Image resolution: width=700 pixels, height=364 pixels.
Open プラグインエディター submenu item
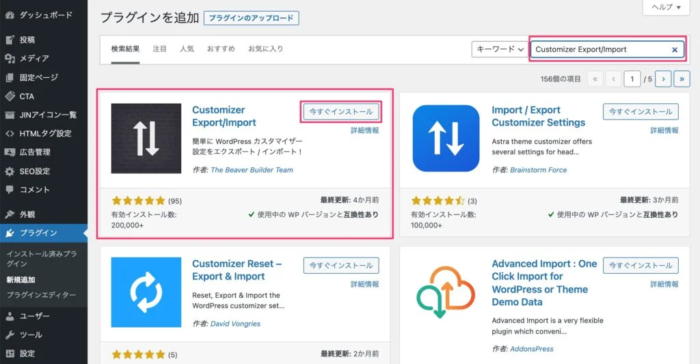coord(41,295)
